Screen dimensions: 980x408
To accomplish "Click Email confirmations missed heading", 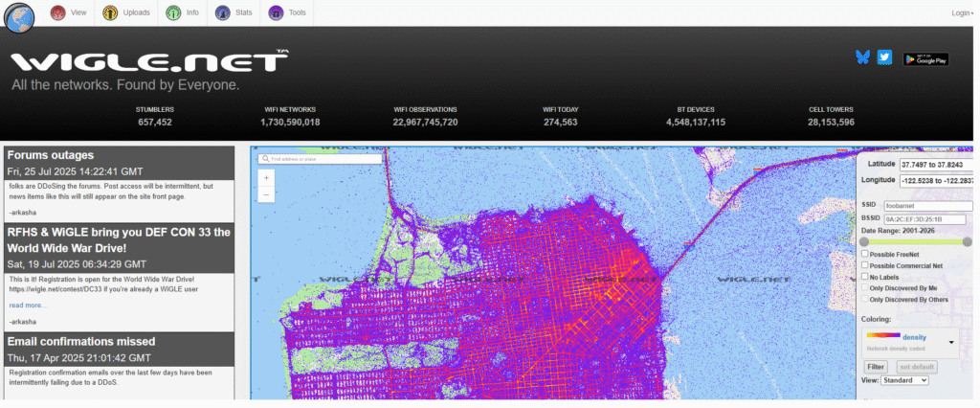I will (x=81, y=342).
